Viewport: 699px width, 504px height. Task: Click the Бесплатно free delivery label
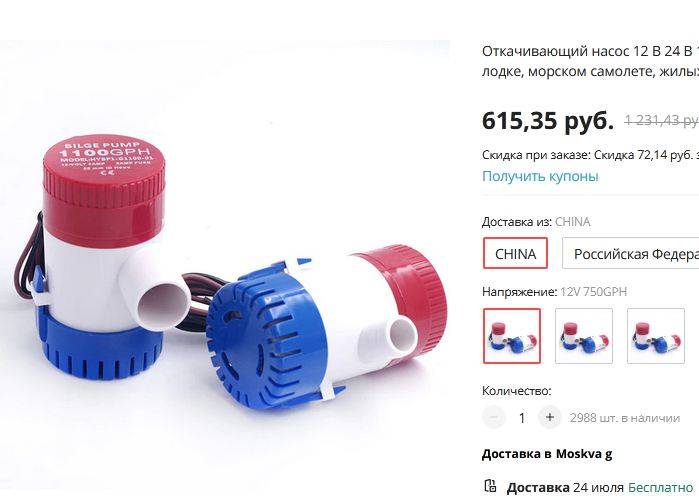point(660,488)
